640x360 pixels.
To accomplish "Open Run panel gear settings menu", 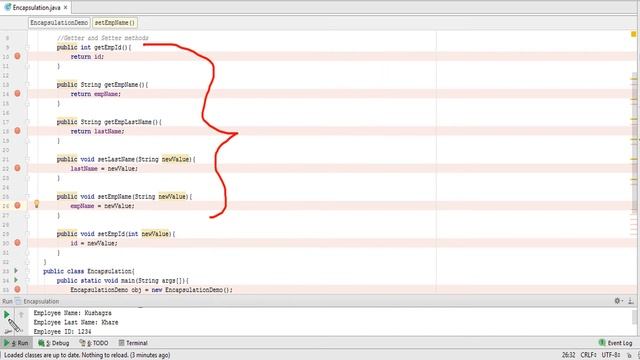I will 618,301.
